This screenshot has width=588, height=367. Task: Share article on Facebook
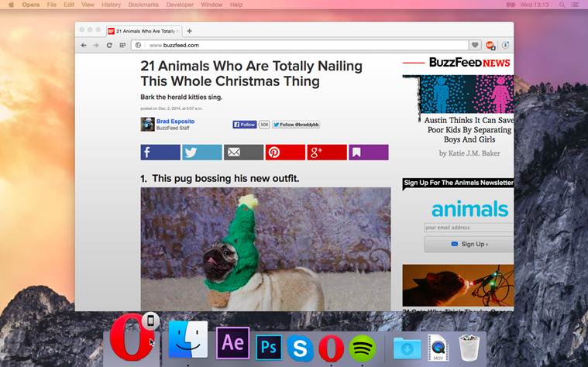160,153
